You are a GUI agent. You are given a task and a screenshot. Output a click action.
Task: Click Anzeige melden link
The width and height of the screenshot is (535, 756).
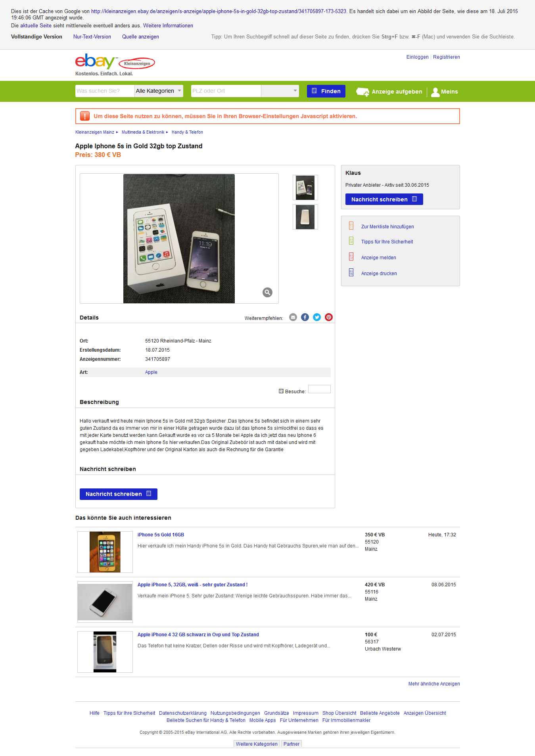coord(379,258)
